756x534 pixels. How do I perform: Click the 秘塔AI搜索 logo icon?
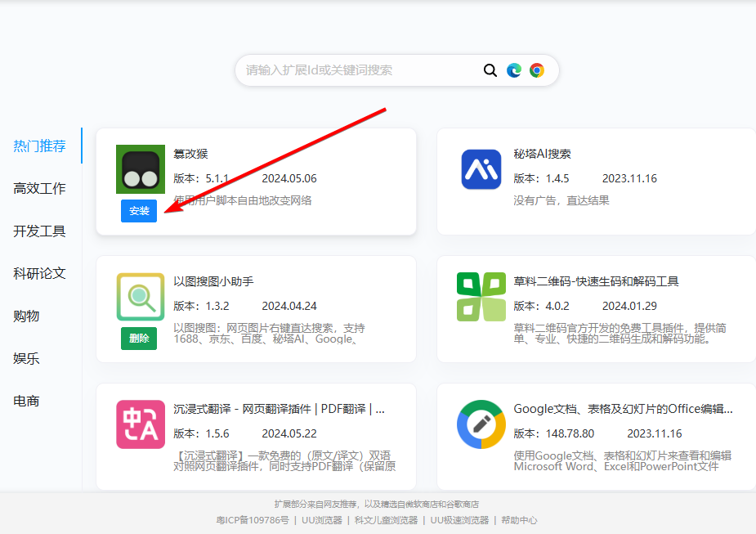tap(481, 169)
